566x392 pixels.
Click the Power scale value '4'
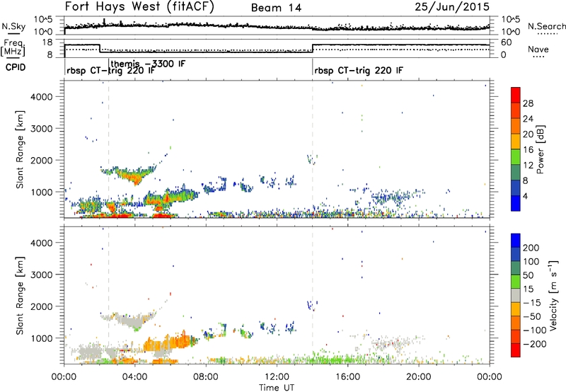pos(525,196)
